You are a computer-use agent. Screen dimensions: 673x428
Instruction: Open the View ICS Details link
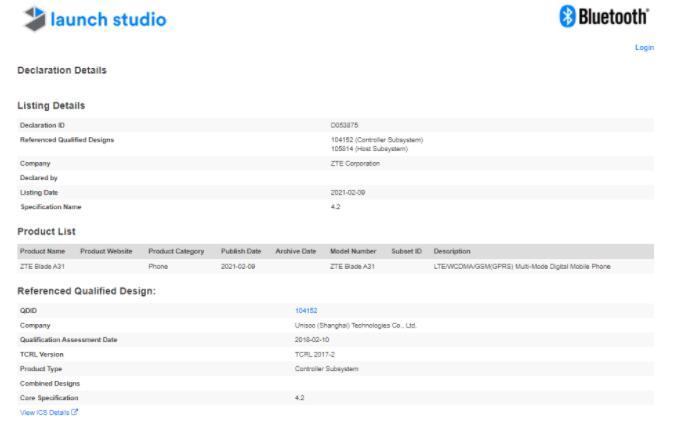[44, 413]
